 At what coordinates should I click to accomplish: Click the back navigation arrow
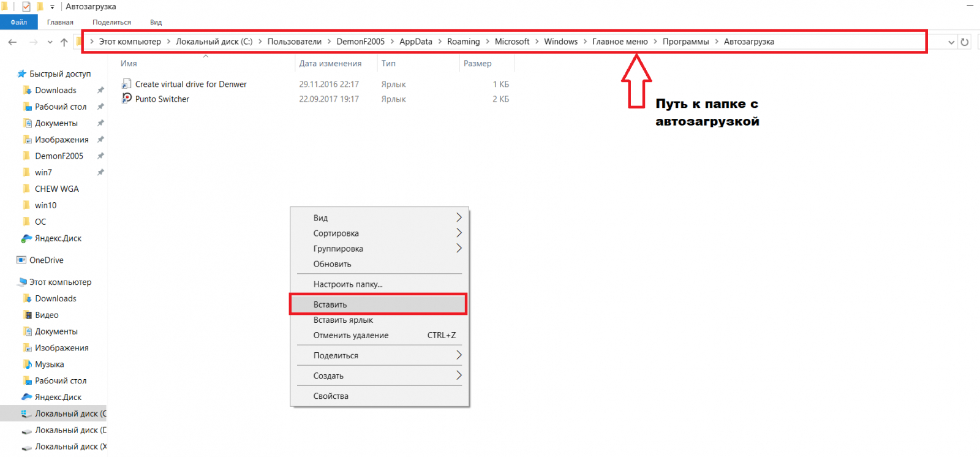point(12,42)
